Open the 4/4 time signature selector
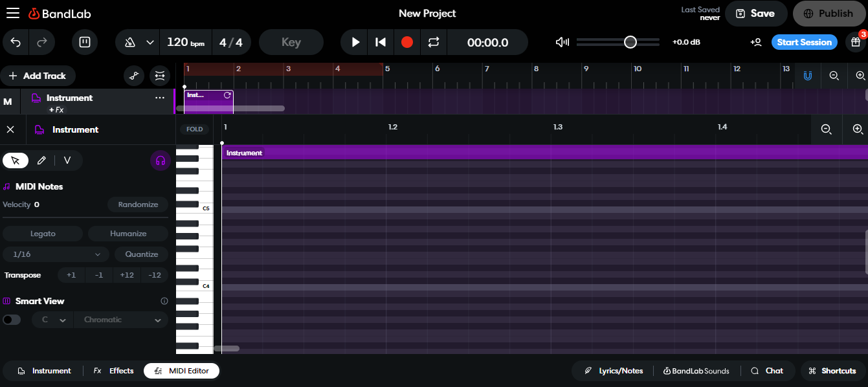868x387 pixels. coord(231,43)
